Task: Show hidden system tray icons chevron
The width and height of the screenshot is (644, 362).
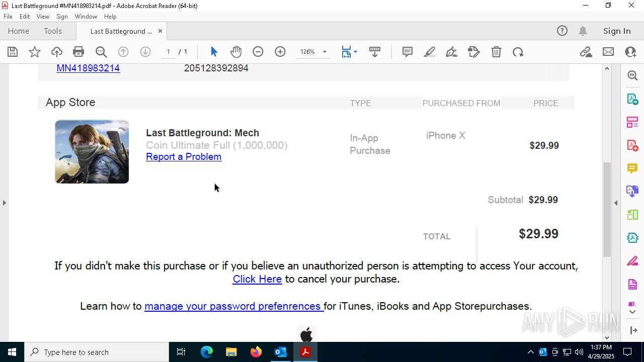Action: [x=530, y=352]
